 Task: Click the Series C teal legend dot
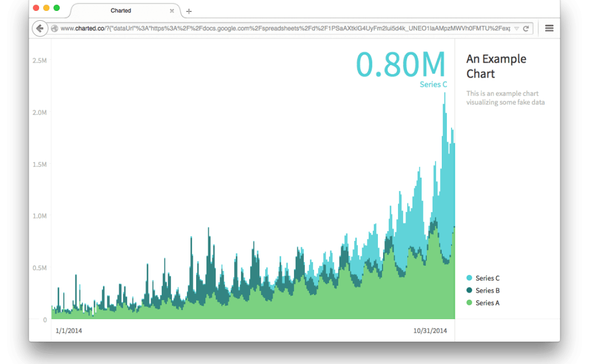469,278
